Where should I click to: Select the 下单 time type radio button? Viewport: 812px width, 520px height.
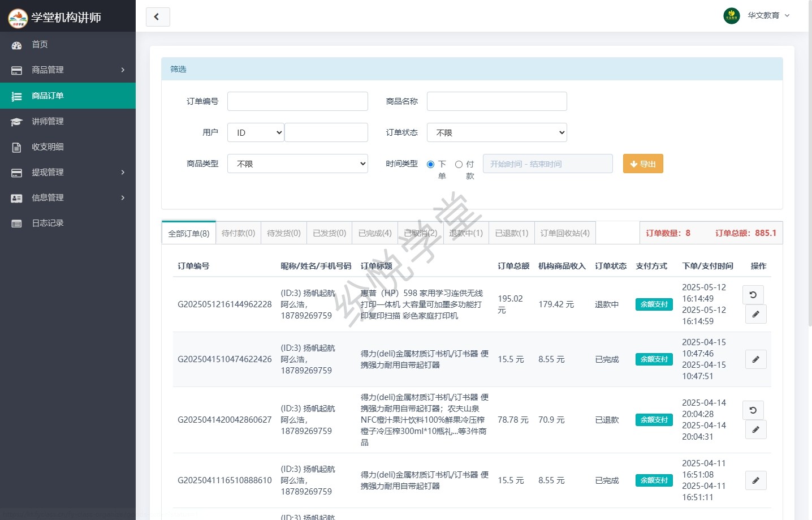(431, 164)
